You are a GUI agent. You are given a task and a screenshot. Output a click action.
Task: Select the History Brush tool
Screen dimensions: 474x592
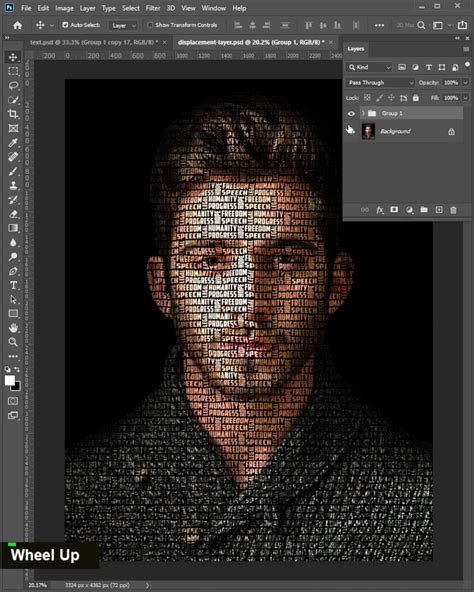(13, 200)
